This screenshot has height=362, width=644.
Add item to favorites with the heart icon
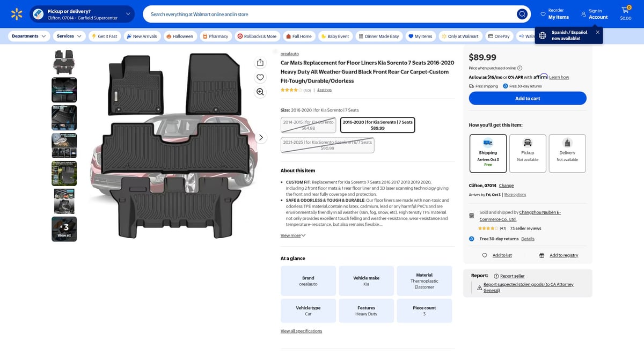(x=260, y=77)
